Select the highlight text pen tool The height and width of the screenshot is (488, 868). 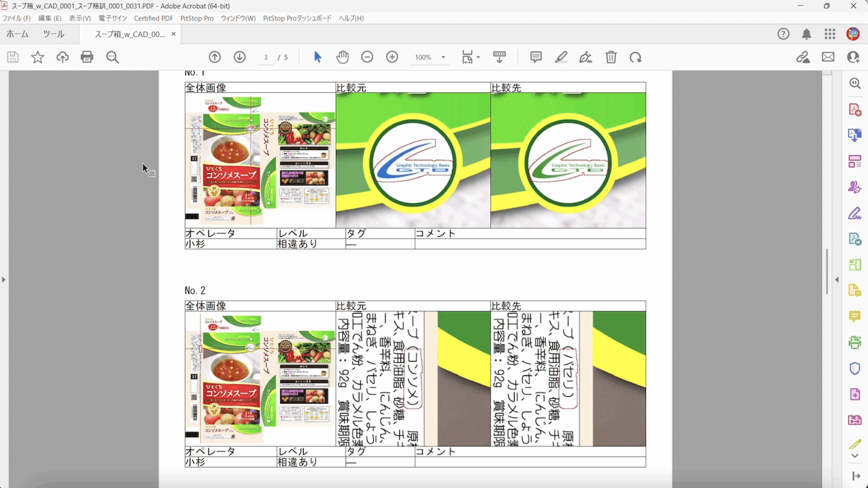click(x=560, y=57)
